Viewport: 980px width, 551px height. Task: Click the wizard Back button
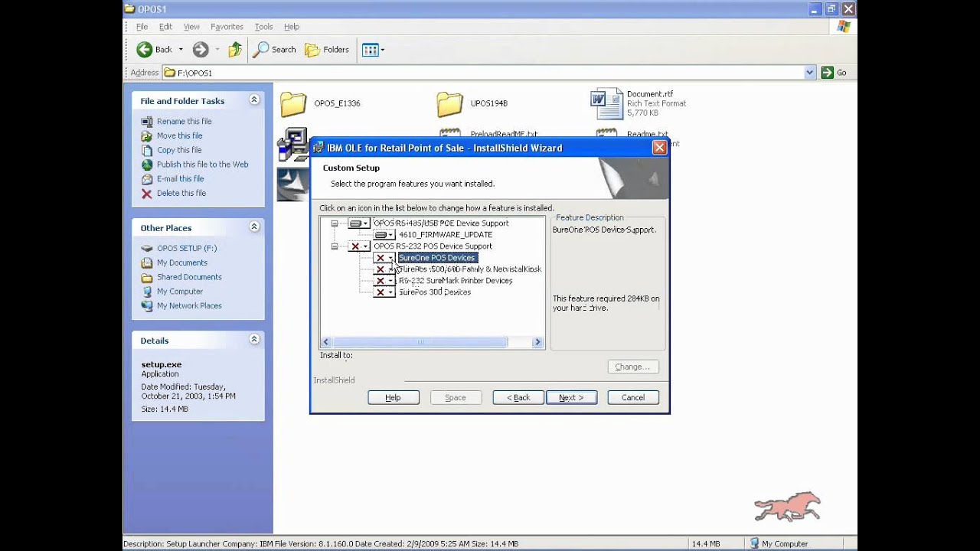518,398
